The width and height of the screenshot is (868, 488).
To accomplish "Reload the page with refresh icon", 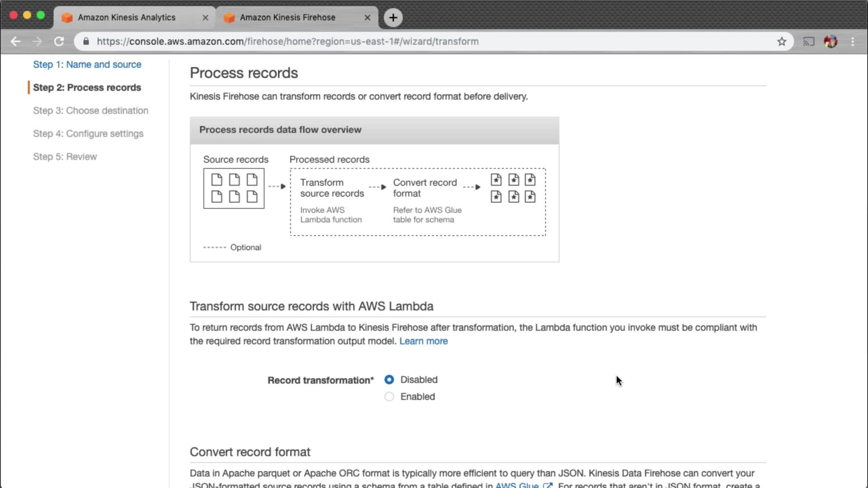I will (59, 42).
